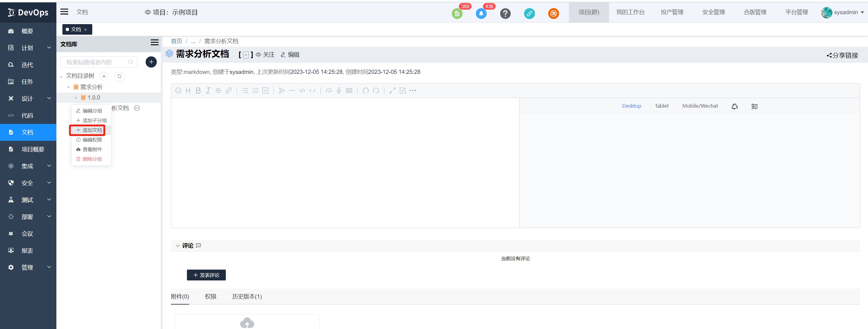
Task: Insert a table via toolbar icon
Action: coord(349,90)
